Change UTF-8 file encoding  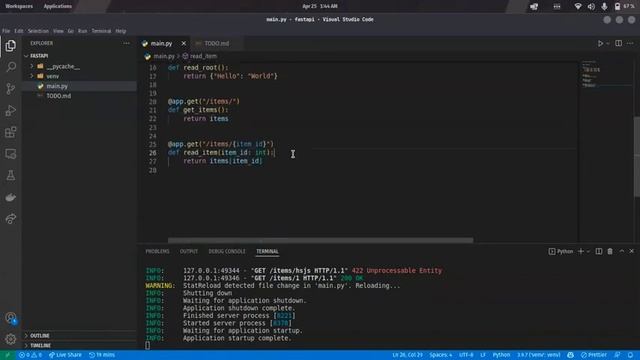pyautogui.click(x=466, y=355)
